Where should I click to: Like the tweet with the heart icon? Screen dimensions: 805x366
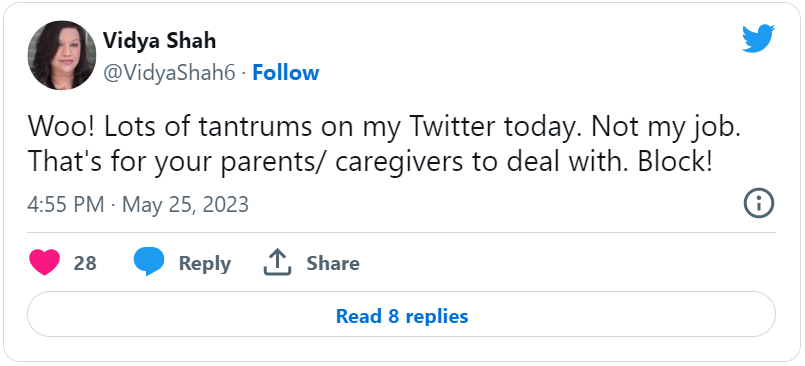tap(45, 262)
